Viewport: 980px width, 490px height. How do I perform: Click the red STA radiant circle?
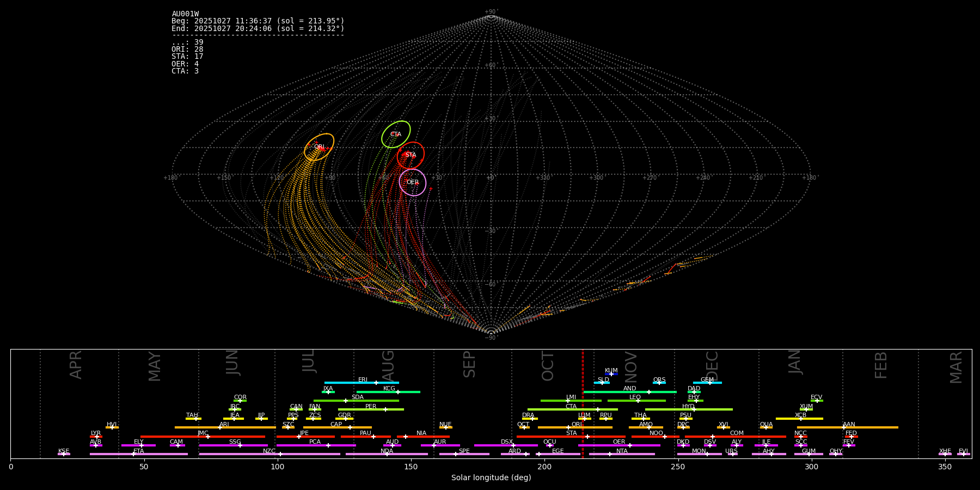click(411, 155)
